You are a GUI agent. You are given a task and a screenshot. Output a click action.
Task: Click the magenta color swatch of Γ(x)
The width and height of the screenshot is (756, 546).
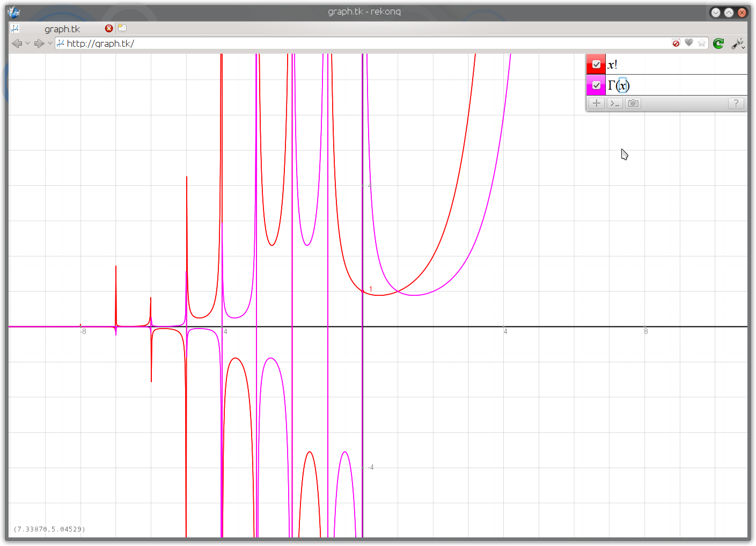coord(596,85)
